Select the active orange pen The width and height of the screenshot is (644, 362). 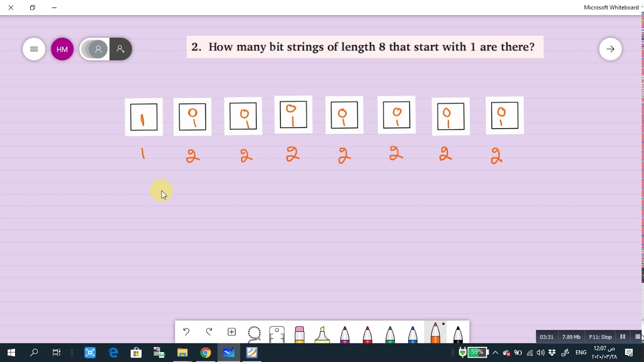pyautogui.click(x=435, y=333)
